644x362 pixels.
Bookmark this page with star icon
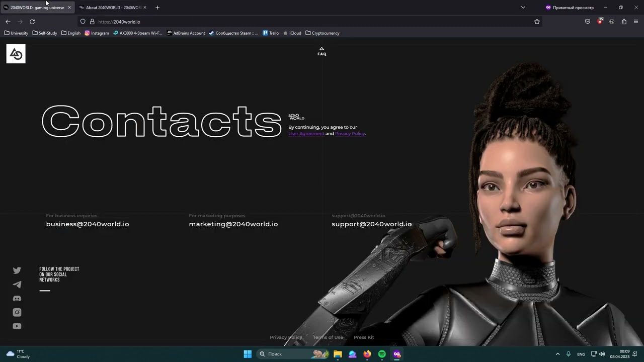pyautogui.click(x=537, y=22)
